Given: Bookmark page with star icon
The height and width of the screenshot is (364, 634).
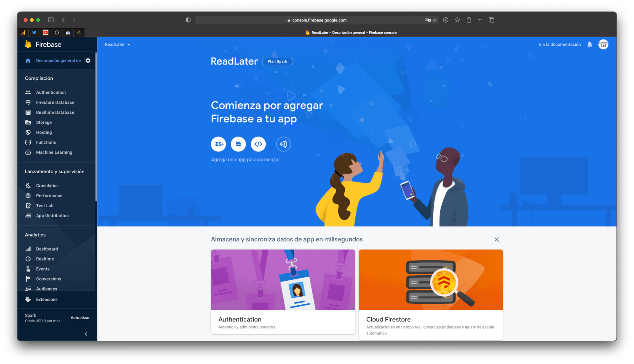Looking at the screenshot, I should [457, 20].
